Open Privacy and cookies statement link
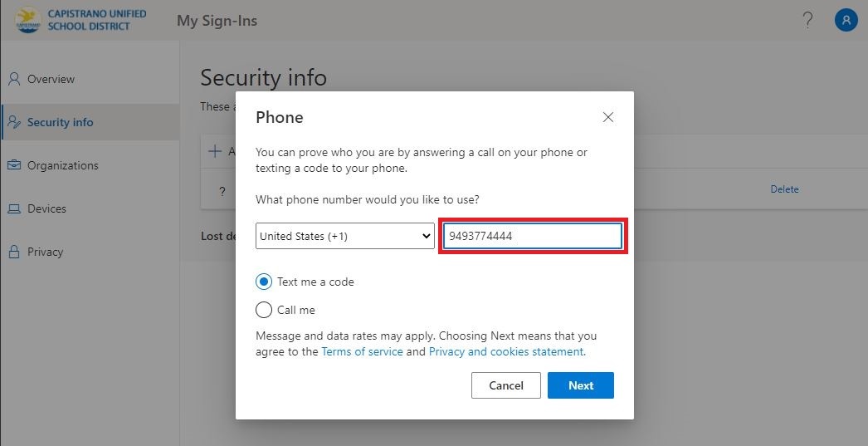Screen dimensions: 868x446 (507, 351)
